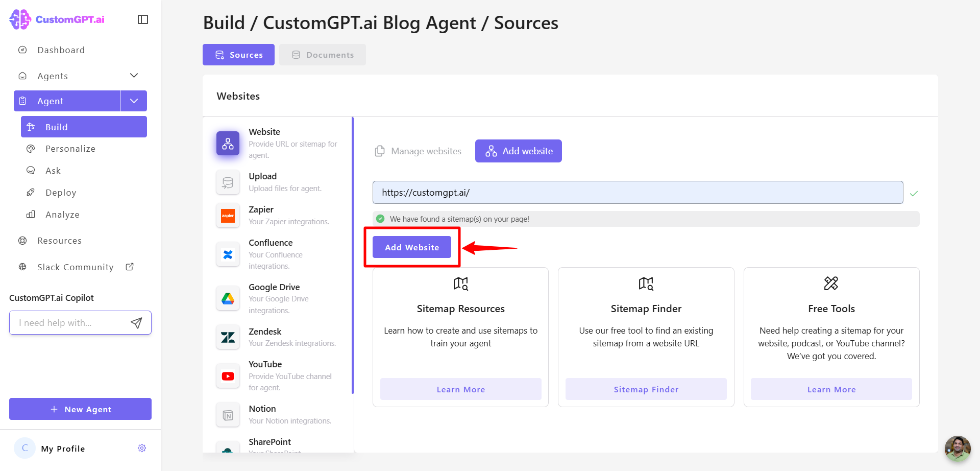Screen dimensions: 980x471
Task: Select the Upload source icon
Action: pyautogui.click(x=228, y=182)
